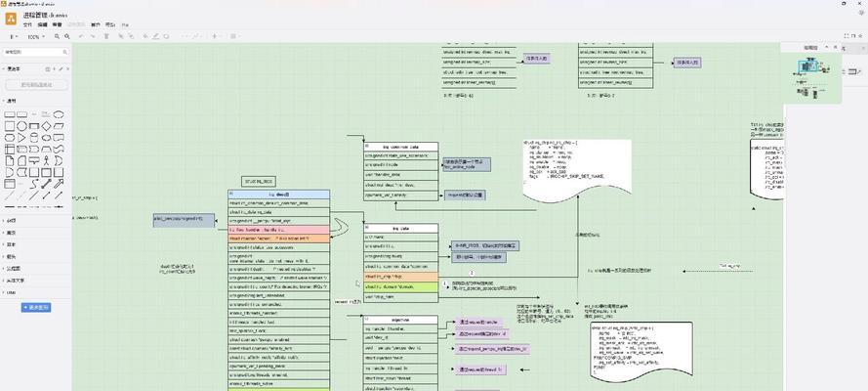The width and height of the screenshot is (868, 391).
Task: Open the 100% zoom level dropdown
Action: coord(36,36)
